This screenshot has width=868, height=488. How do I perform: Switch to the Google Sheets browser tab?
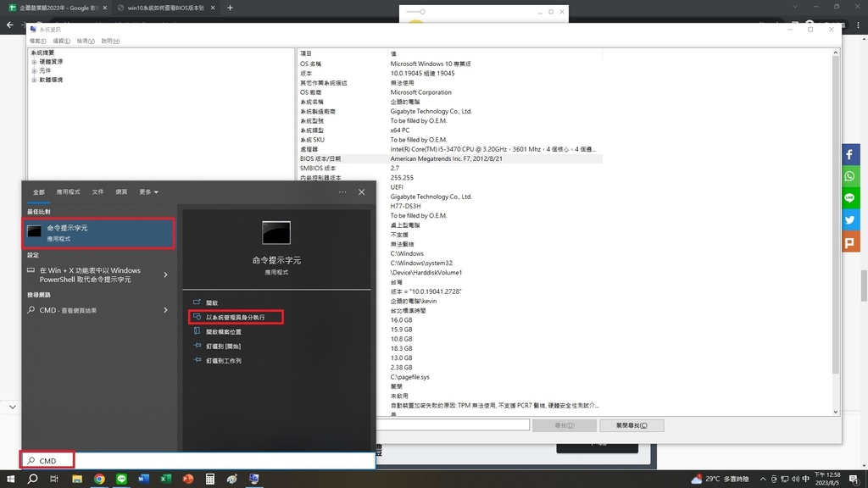pos(58,8)
